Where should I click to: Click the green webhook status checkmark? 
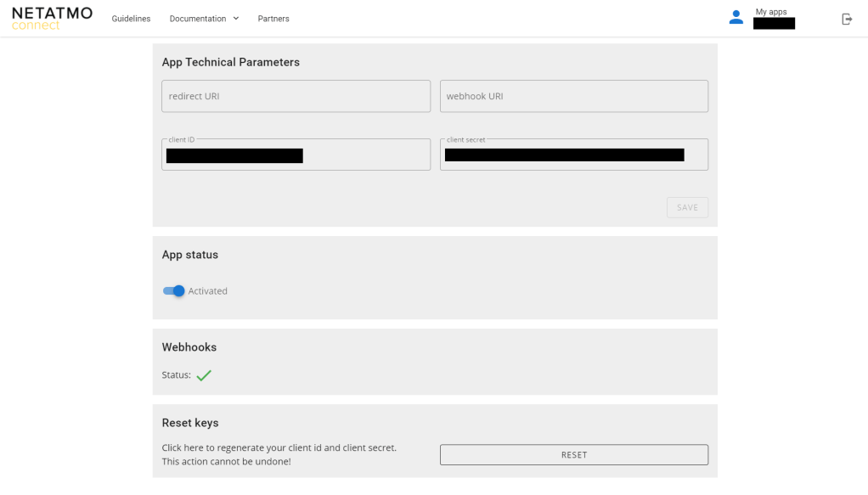pyautogui.click(x=204, y=375)
